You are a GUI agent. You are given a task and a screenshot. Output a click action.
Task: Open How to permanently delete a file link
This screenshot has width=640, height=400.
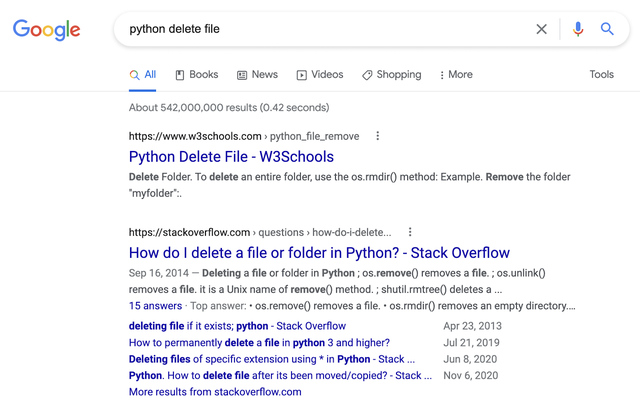tap(259, 342)
